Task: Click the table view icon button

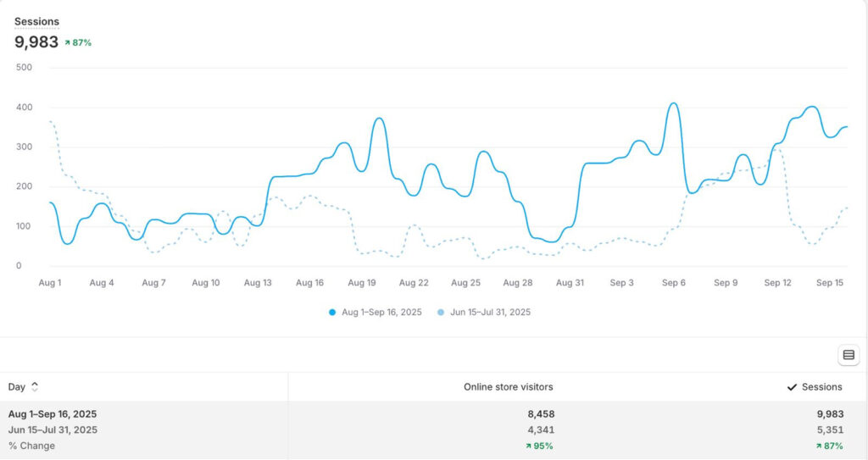Action: (x=848, y=355)
